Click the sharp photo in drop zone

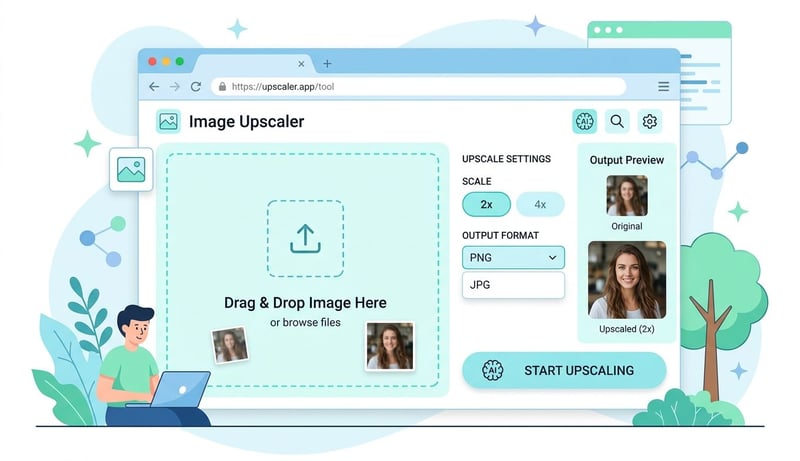(x=390, y=346)
